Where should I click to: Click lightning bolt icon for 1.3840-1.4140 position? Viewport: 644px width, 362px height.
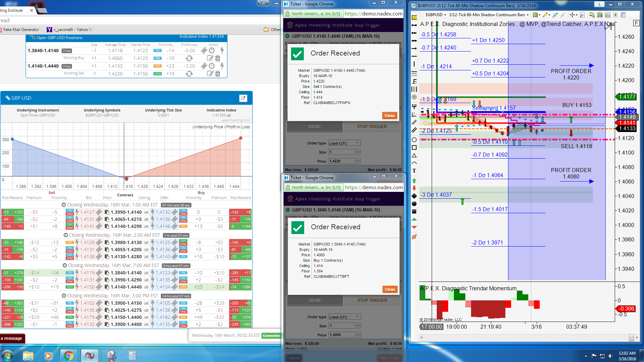[222, 51]
